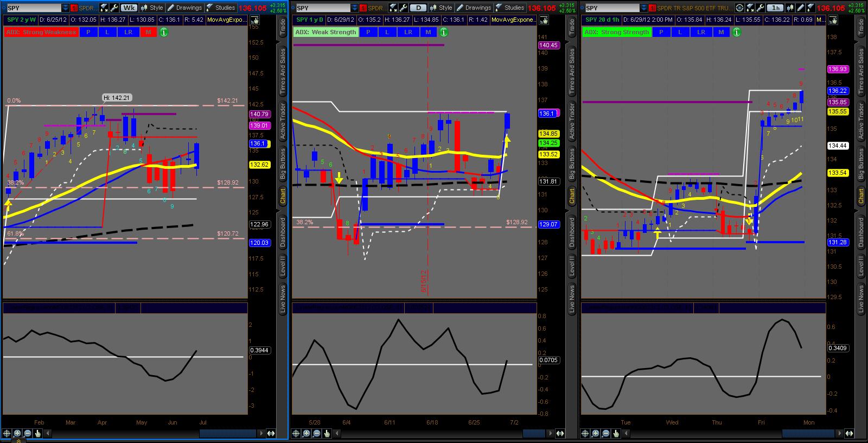Open Times And Sales tab beside weekly chart
The height and width of the screenshot is (443, 868).
pos(283,72)
